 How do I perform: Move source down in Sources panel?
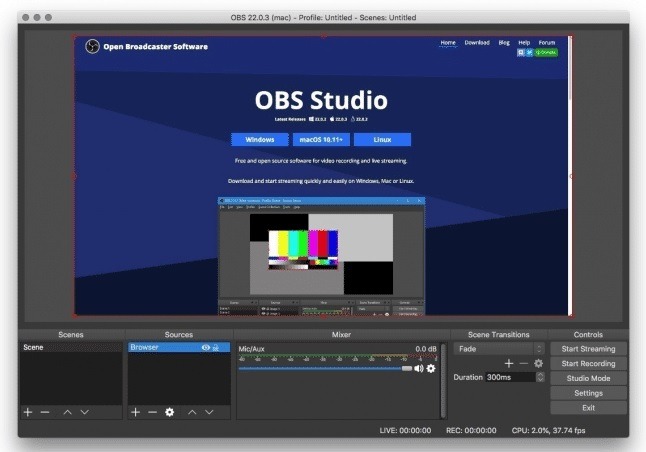pos(209,412)
